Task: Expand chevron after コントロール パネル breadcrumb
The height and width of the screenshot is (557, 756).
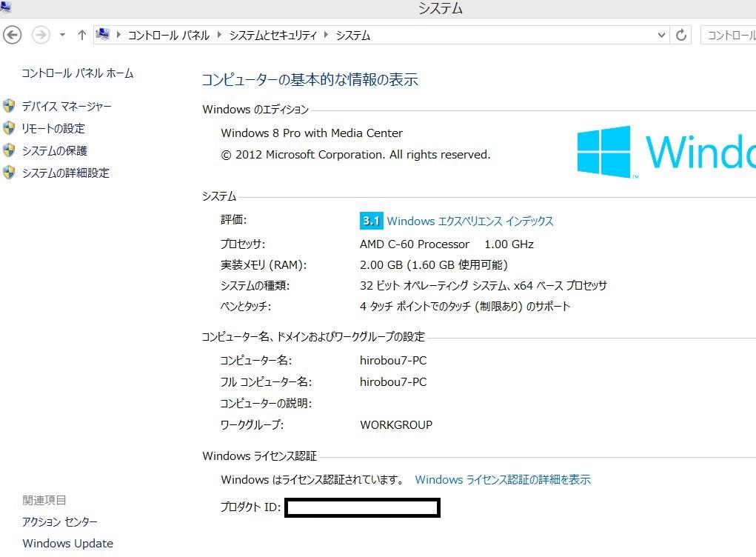Action: pos(219,35)
